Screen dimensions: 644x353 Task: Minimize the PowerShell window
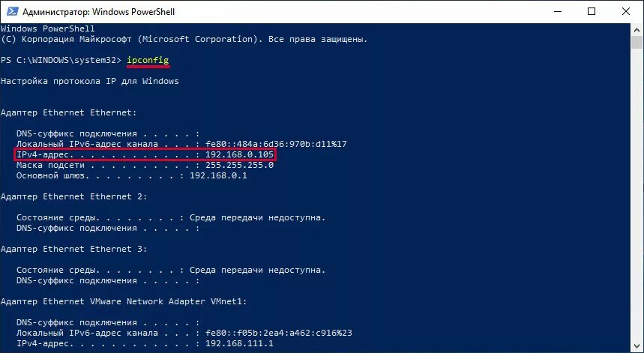tap(557, 11)
